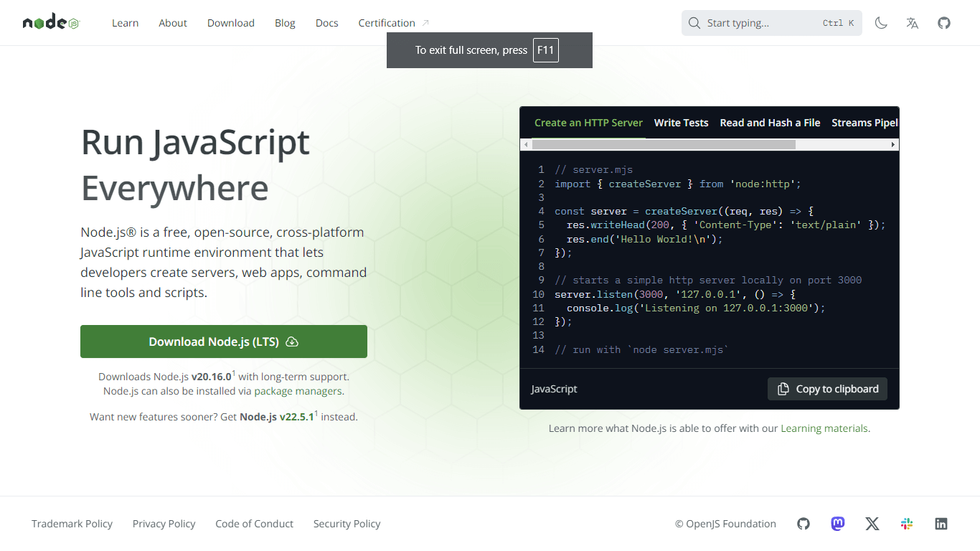Open the Code of Conduct link
Screen dimensions: 980x551
tap(254, 524)
